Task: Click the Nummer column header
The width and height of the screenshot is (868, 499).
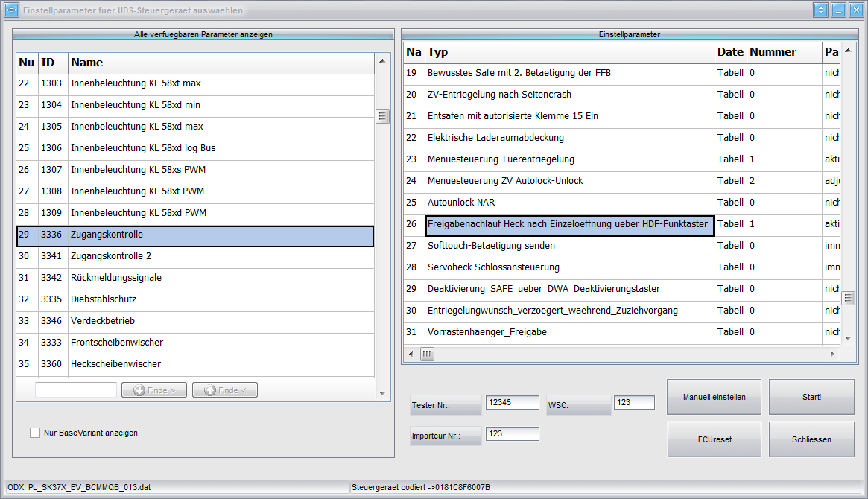Action: click(x=785, y=52)
